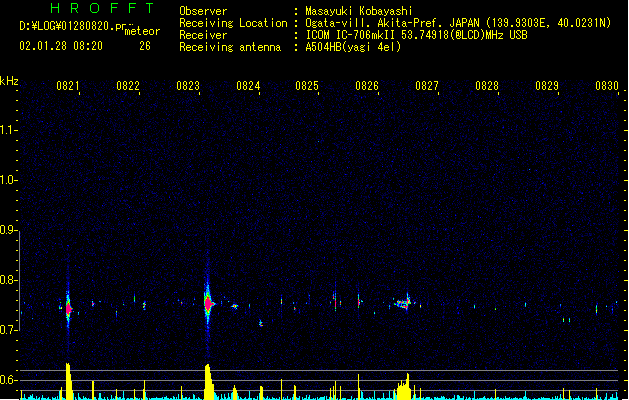Click the yellow power peak under the 0823 echo

tap(209, 382)
